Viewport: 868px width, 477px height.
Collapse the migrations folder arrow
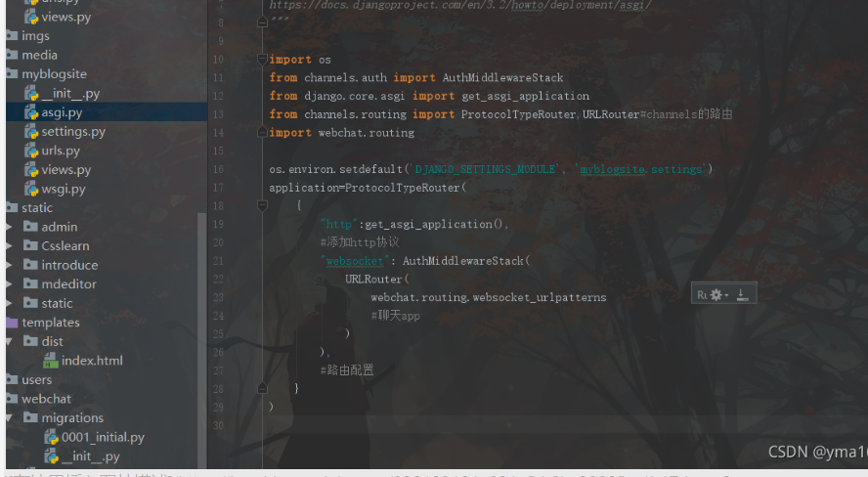[9, 417]
